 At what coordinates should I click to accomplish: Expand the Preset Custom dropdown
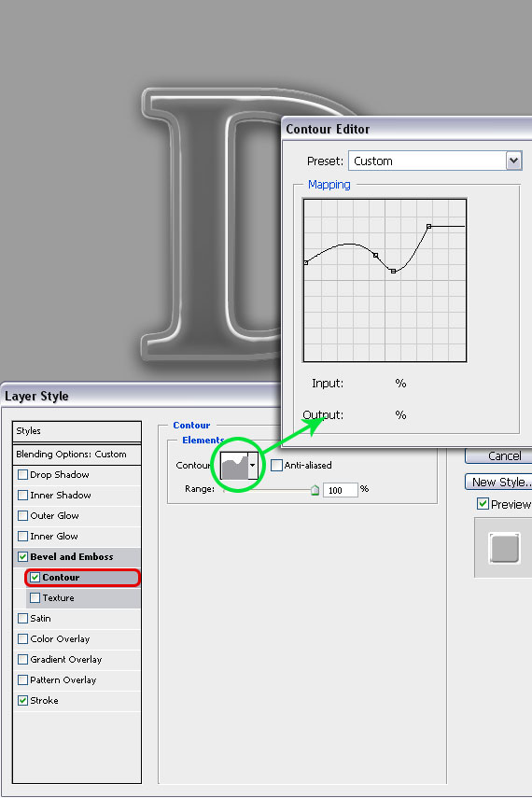click(x=513, y=161)
